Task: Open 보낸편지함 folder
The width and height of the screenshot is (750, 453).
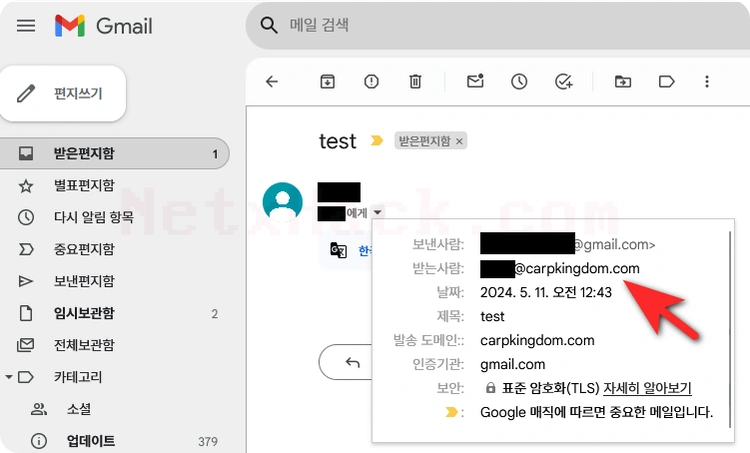Action: 84,281
